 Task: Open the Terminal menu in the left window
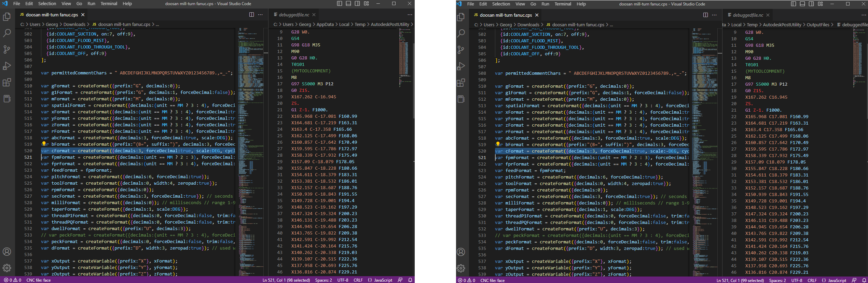click(109, 4)
